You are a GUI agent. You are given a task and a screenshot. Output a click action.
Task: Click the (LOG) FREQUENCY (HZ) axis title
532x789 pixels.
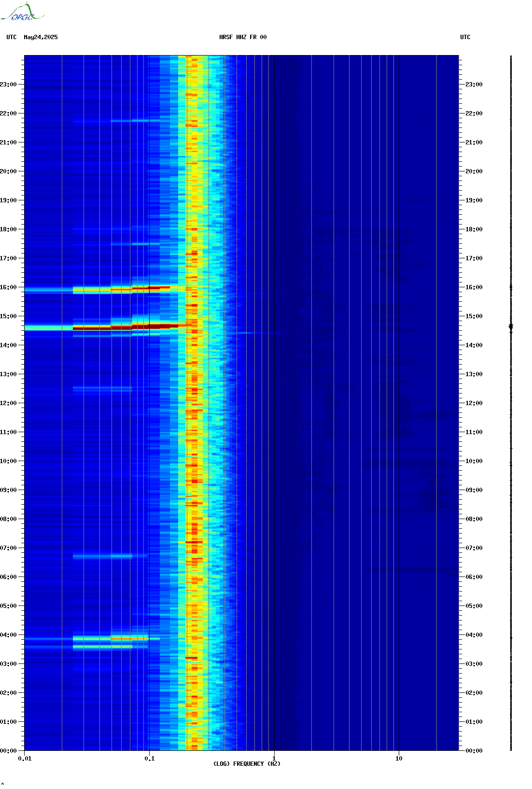247,764
